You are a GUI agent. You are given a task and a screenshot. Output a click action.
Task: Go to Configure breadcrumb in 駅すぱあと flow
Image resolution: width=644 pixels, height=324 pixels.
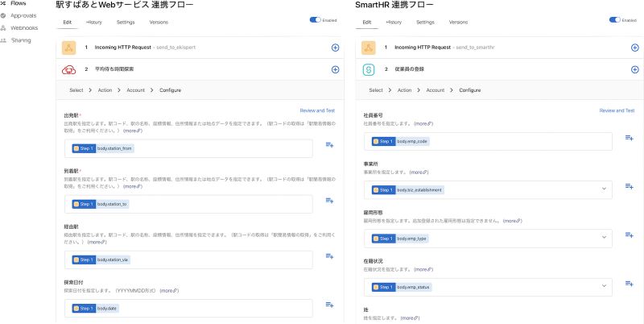click(171, 90)
